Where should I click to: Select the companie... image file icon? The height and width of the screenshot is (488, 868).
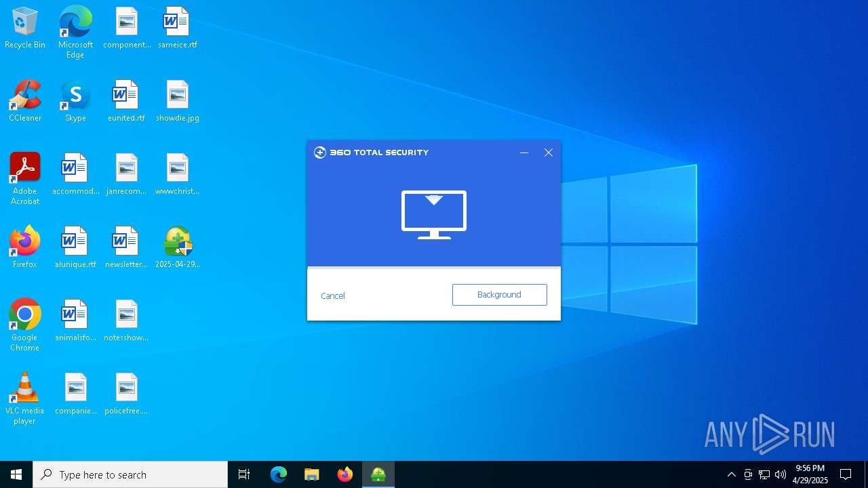(75, 394)
